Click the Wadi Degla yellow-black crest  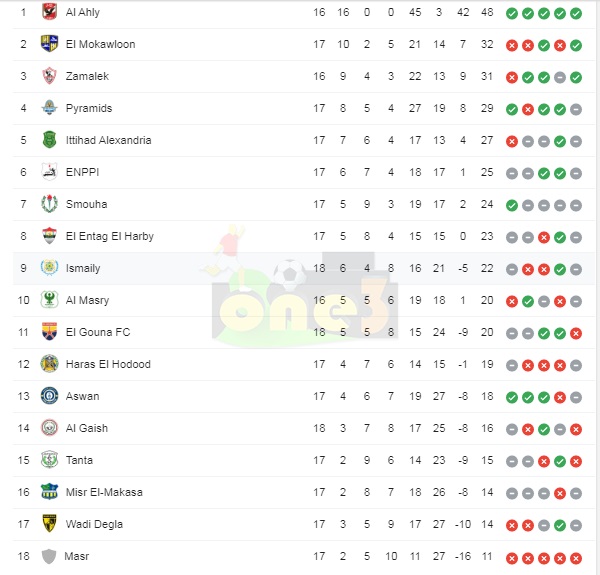tap(49, 524)
